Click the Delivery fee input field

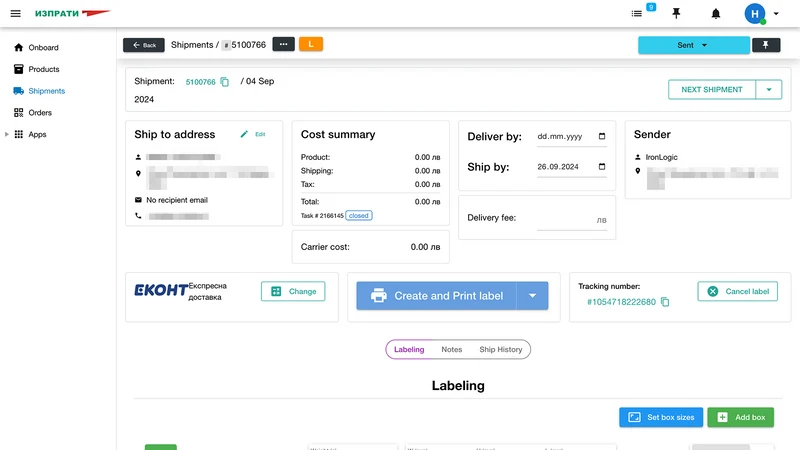tap(571, 220)
